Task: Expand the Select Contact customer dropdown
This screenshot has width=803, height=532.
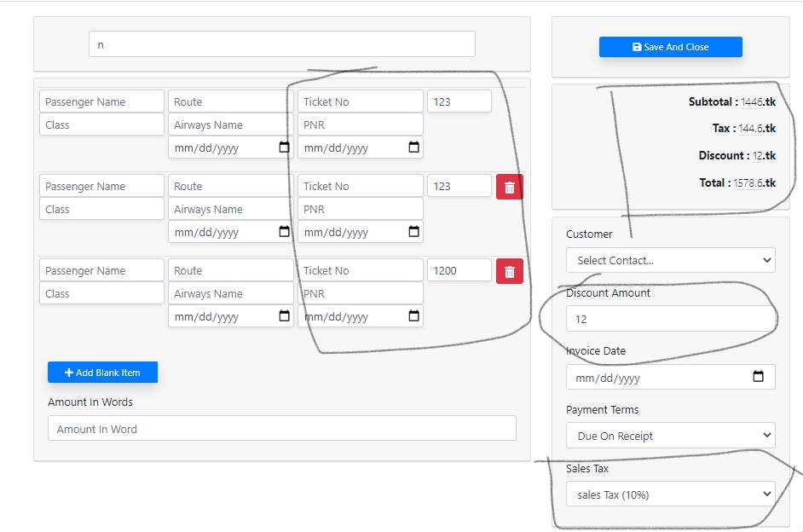Action: coord(670,260)
